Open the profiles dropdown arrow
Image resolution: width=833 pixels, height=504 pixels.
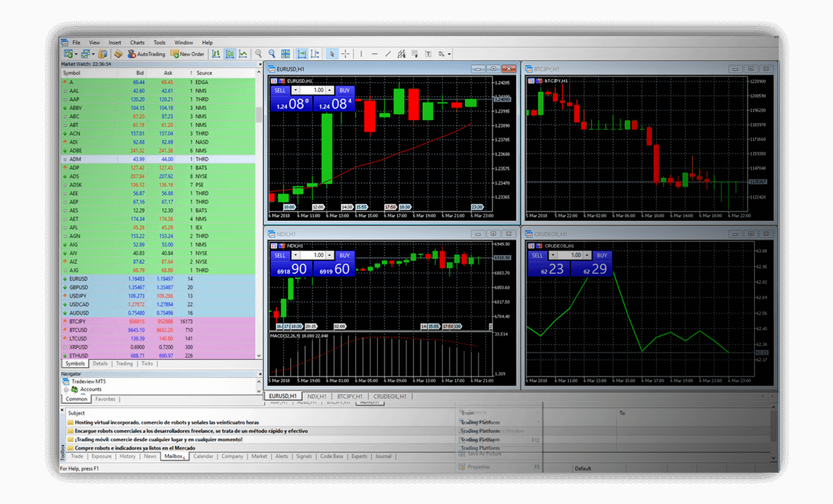click(x=94, y=54)
